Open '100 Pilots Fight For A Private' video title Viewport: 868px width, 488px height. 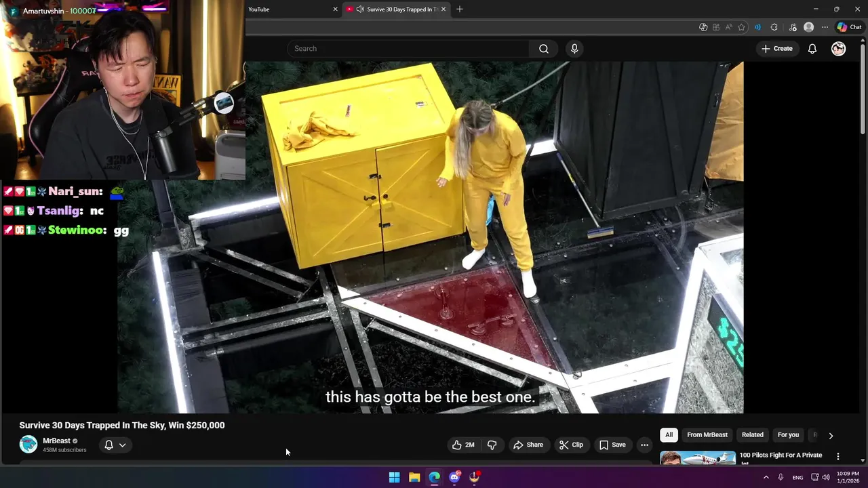point(781,458)
